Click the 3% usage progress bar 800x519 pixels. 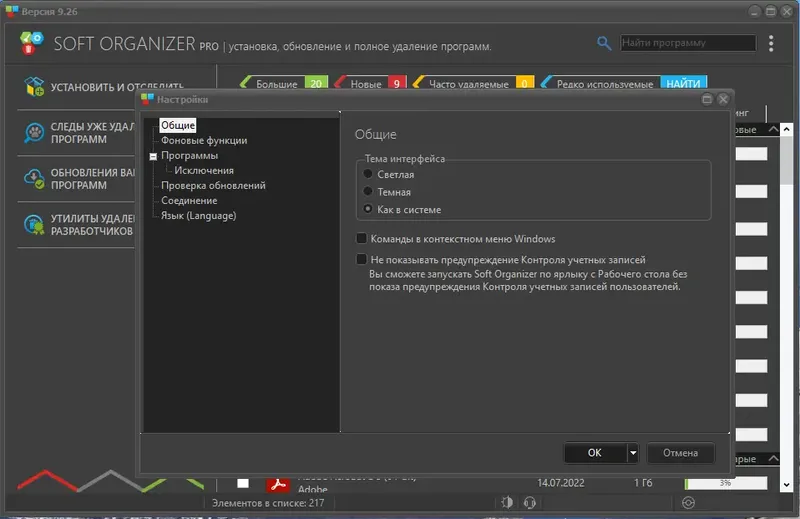(x=726, y=483)
